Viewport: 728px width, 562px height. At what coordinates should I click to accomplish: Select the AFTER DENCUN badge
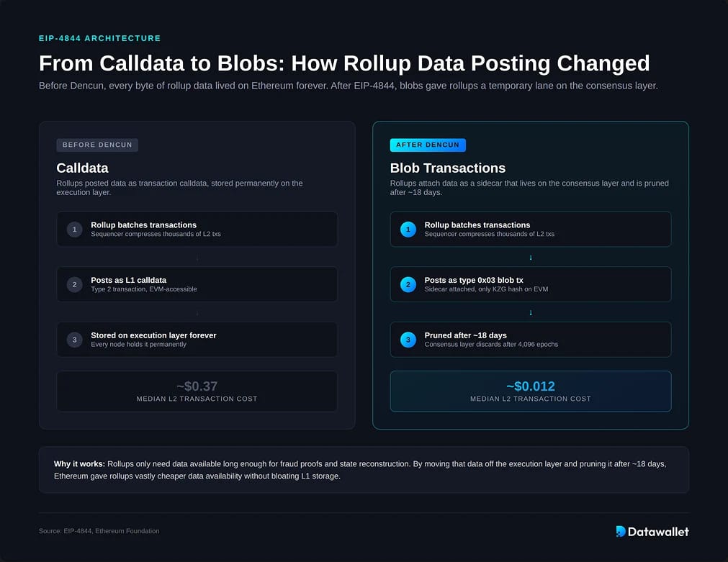(x=428, y=145)
